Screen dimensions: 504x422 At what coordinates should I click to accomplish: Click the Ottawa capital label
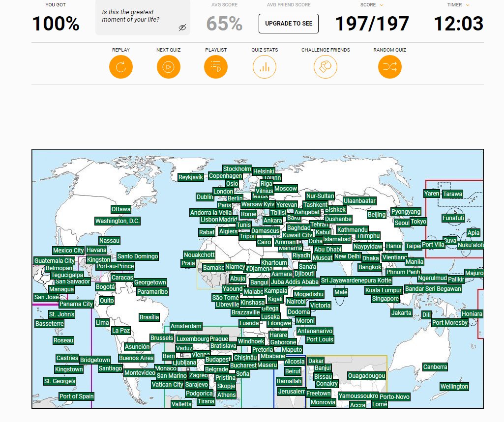point(121,209)
